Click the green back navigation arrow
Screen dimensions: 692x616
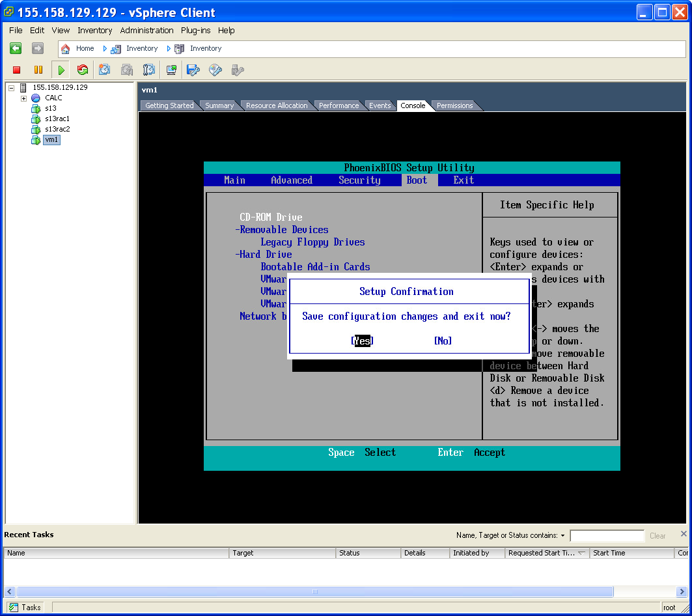[16, 48]
